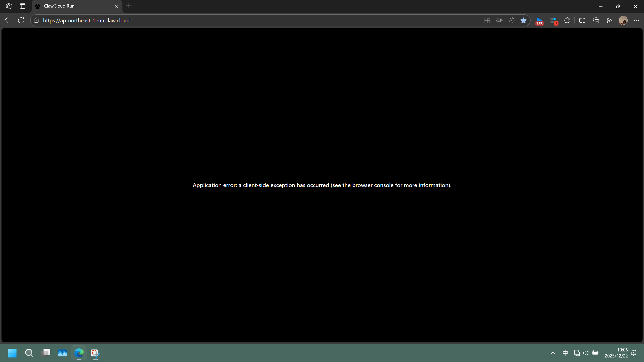The height and width of the screenshot is (362, 644).
Task: Open the tab actions menu
Action: pos(23,6)
